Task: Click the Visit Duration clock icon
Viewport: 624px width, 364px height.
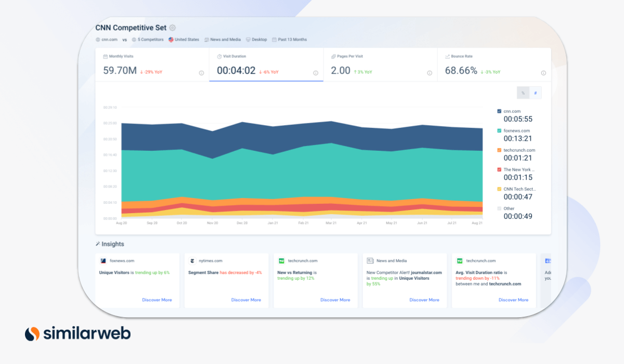Action: [x=220, y=56]
